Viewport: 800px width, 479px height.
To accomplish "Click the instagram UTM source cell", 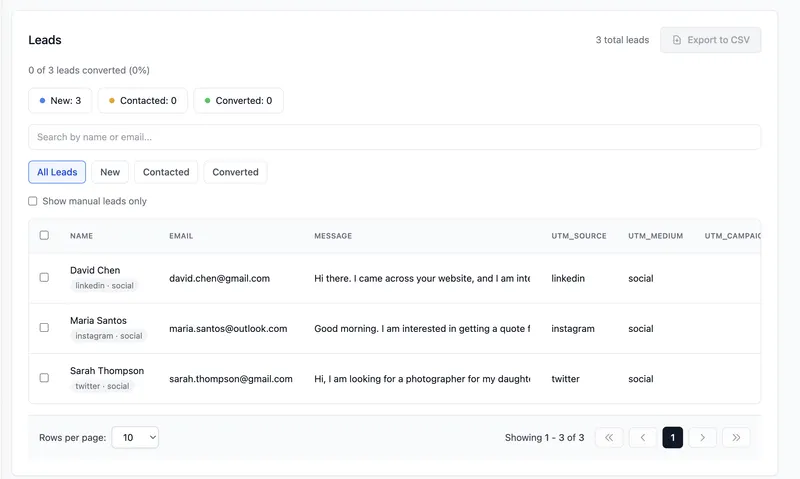I will [573, 329].
